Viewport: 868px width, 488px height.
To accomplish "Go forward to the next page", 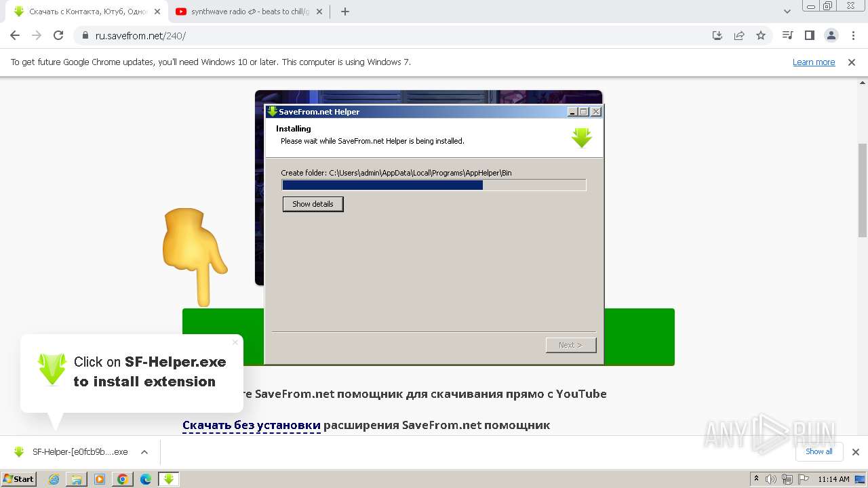I will [37, 35].
